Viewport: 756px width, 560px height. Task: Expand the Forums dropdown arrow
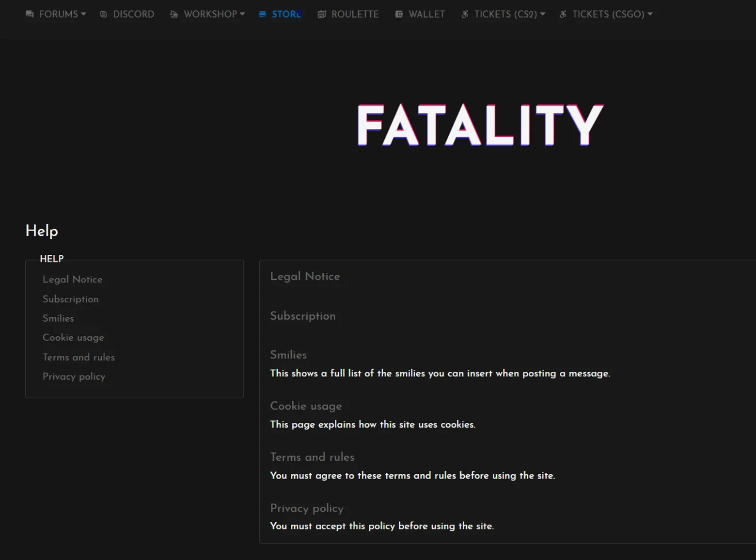point(83,14)
